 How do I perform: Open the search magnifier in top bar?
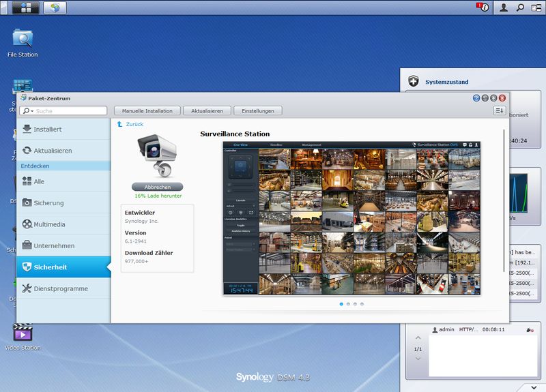click(x=520, y=7)
